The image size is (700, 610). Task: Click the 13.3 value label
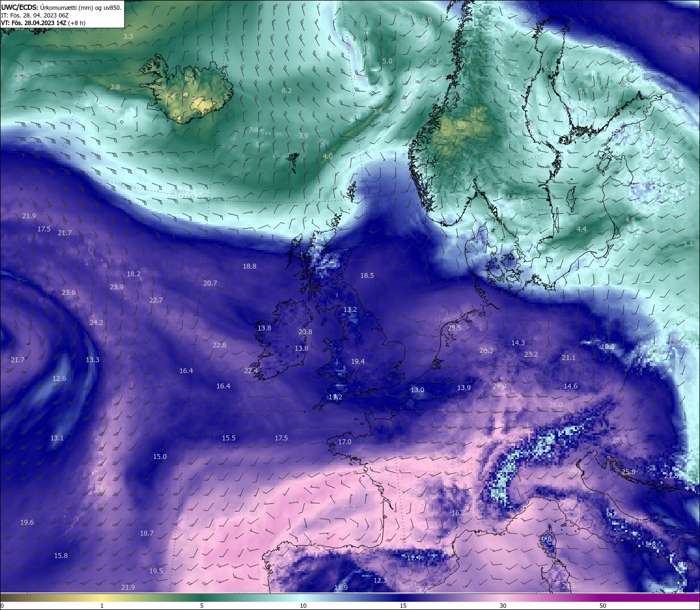pyautogui.click(x=92, y=360)
